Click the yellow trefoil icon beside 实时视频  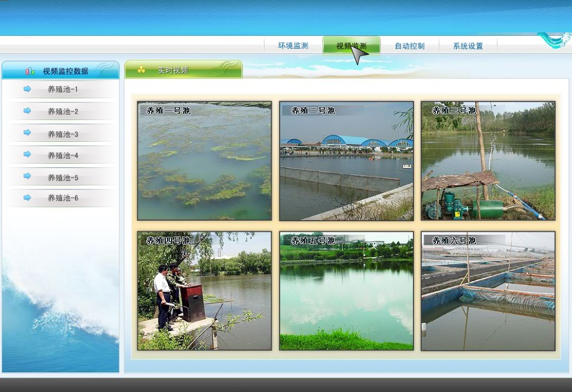click(x=141, y=69)
